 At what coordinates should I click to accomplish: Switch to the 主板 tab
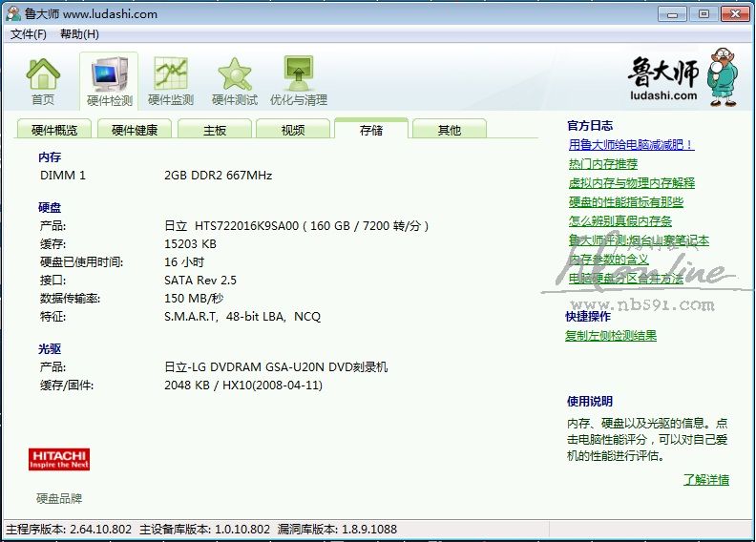pyautogui.click(x=215, y=130)
